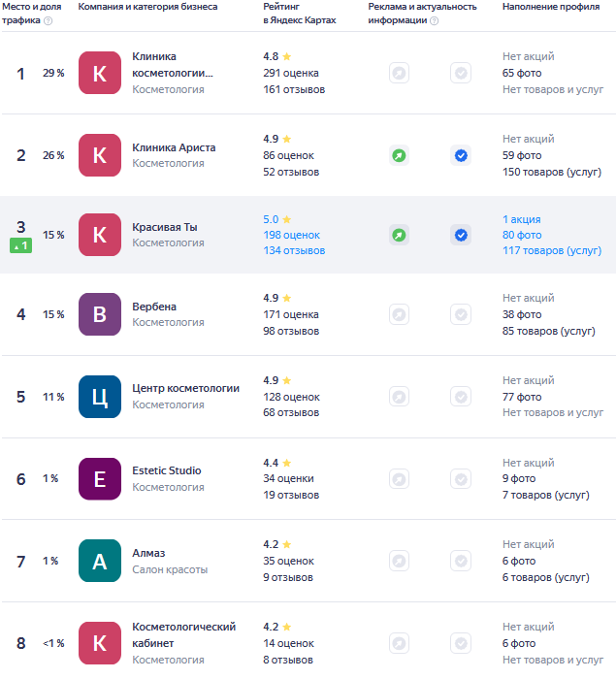Select company name Центр косметологии

pyautogui.click(x=186, y=388)
